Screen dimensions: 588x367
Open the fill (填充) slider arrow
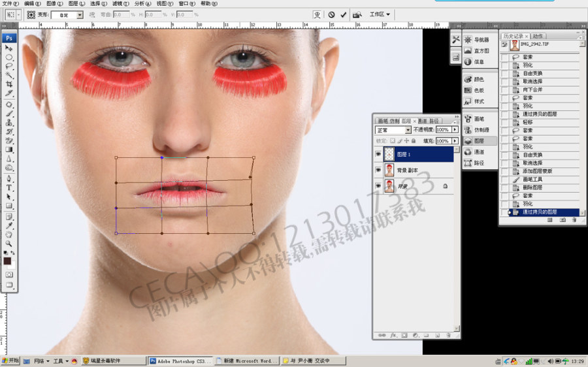point(455,141)
